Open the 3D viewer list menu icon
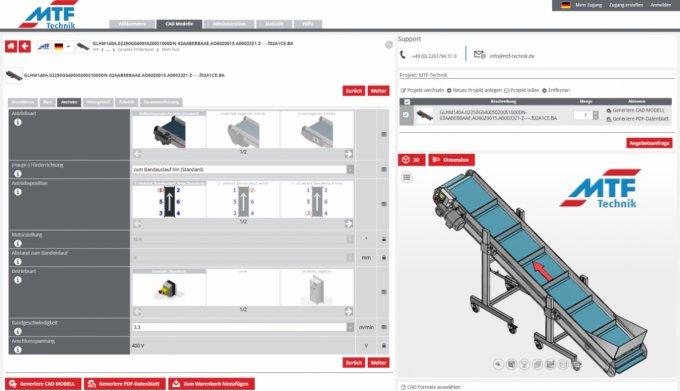This screenshot has height=391, width=680. [x=406, y=177]
